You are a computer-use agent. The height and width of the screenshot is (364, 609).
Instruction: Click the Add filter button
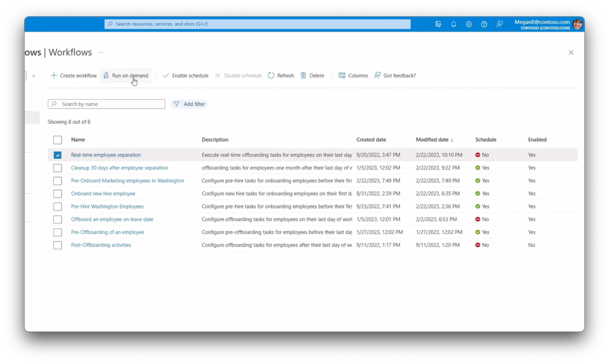point(189,104)
